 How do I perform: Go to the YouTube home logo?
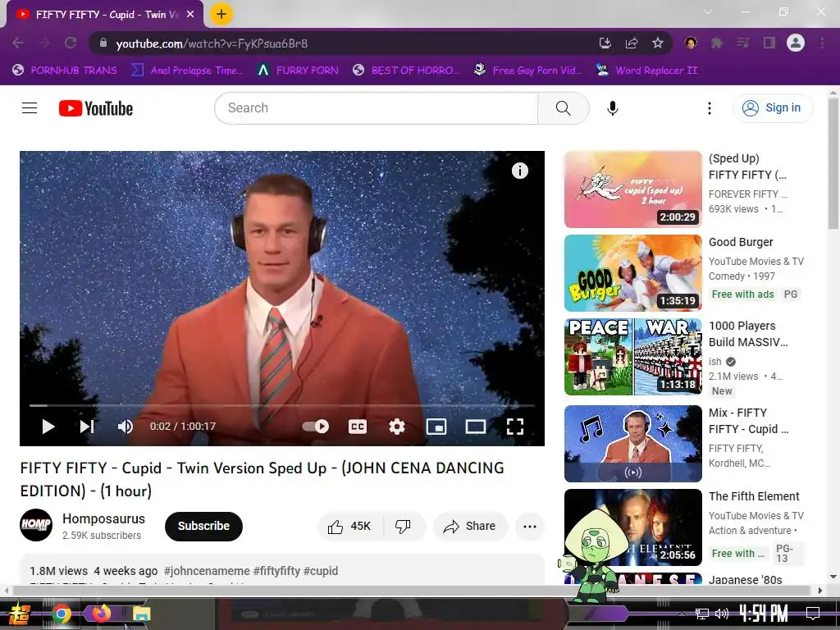(x=96, y=108)
